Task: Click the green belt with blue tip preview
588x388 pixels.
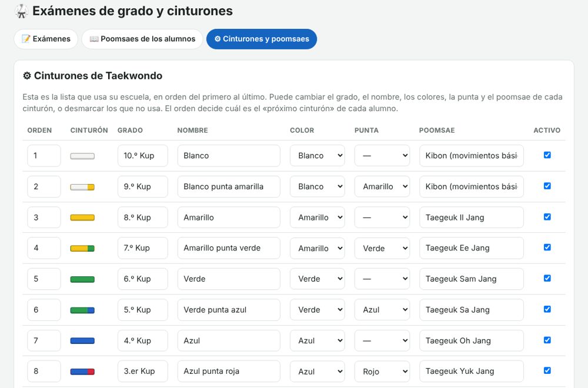Action: [82, 310]
